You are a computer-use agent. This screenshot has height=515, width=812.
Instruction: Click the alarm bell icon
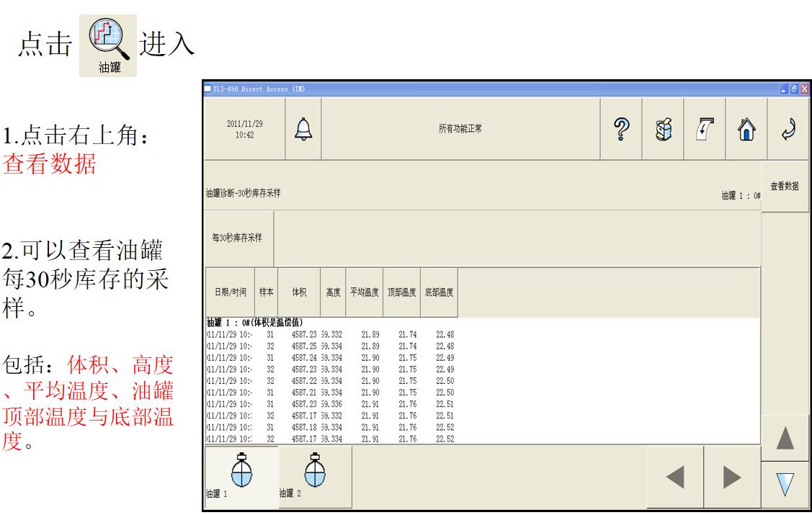(303, 128)
